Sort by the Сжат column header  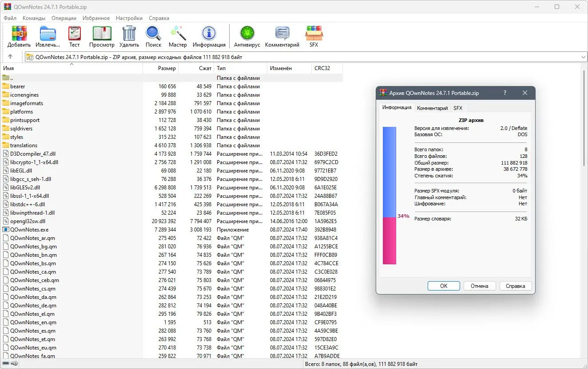pos(196,68)
